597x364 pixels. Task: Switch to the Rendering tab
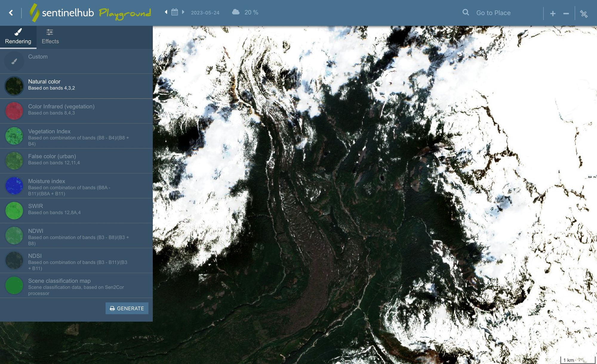pyautogui.click(x=18, y=37)
